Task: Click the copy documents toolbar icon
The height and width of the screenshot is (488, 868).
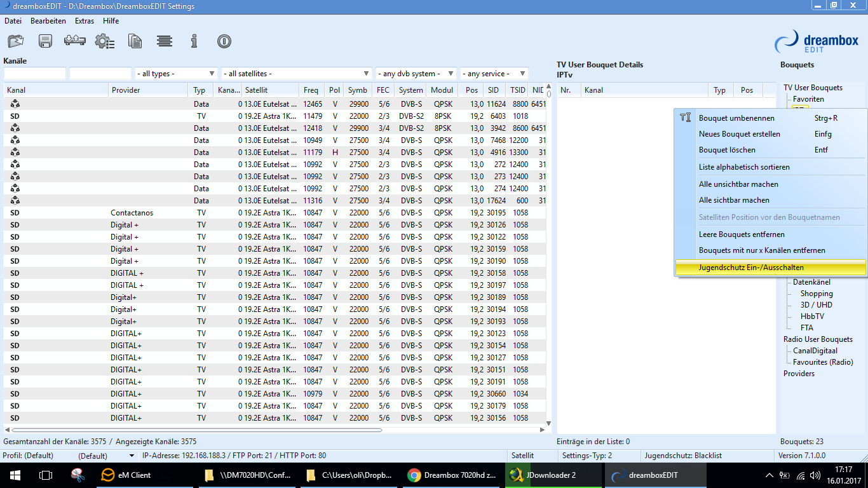Action: tap(135, 41)
